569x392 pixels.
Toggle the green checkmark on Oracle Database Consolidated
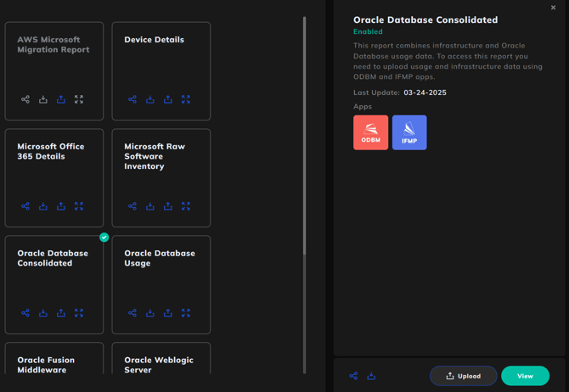[x=104, y=238]
